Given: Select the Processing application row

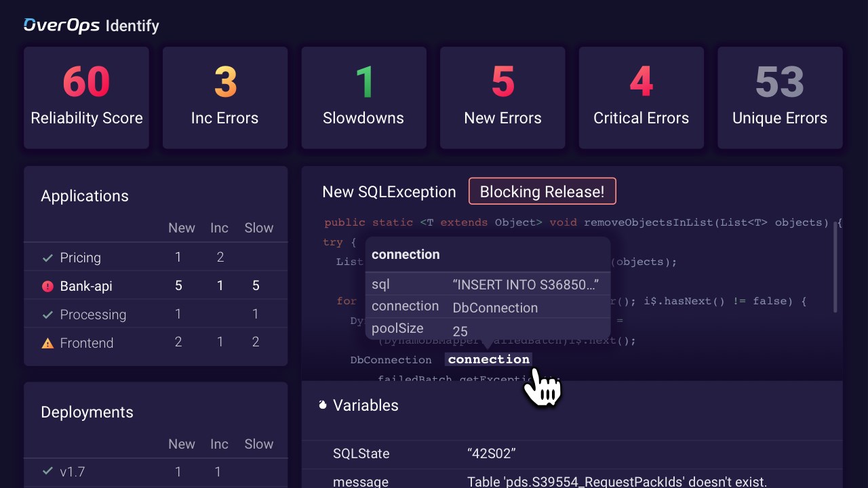Looking at the screenshot, I should coord(156,314).
